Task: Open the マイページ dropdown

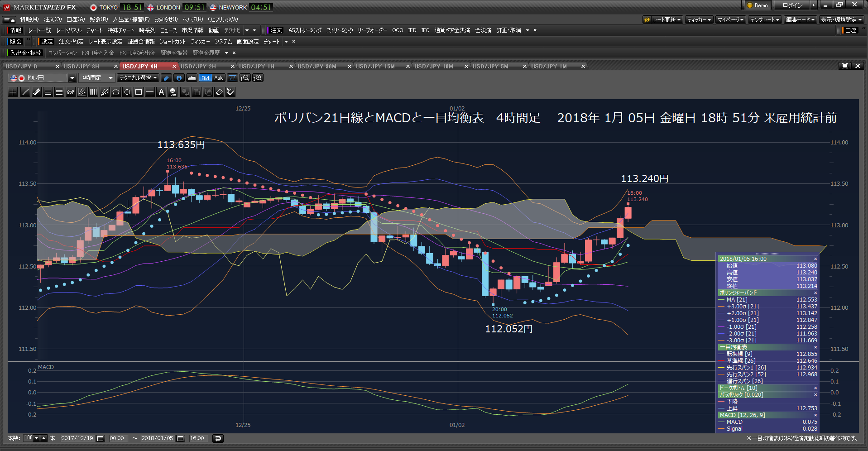Action: [731, 19]
